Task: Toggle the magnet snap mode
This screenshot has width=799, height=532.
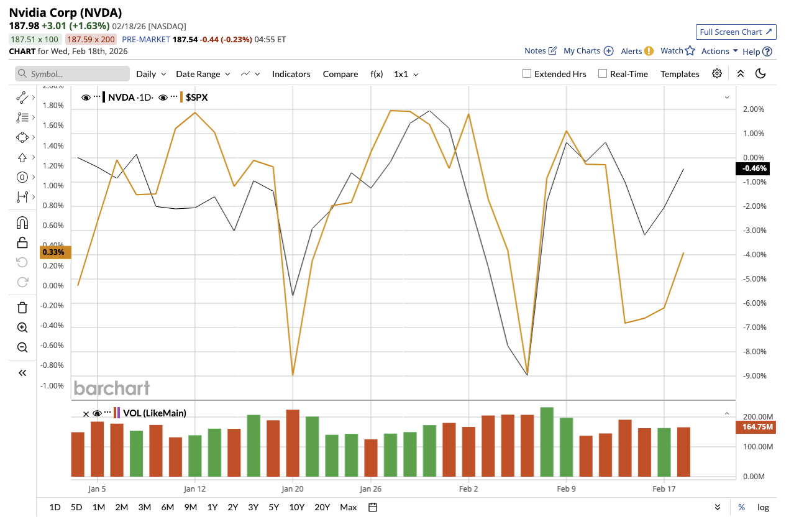Action: pyautogui.click(x=22, y=222)
